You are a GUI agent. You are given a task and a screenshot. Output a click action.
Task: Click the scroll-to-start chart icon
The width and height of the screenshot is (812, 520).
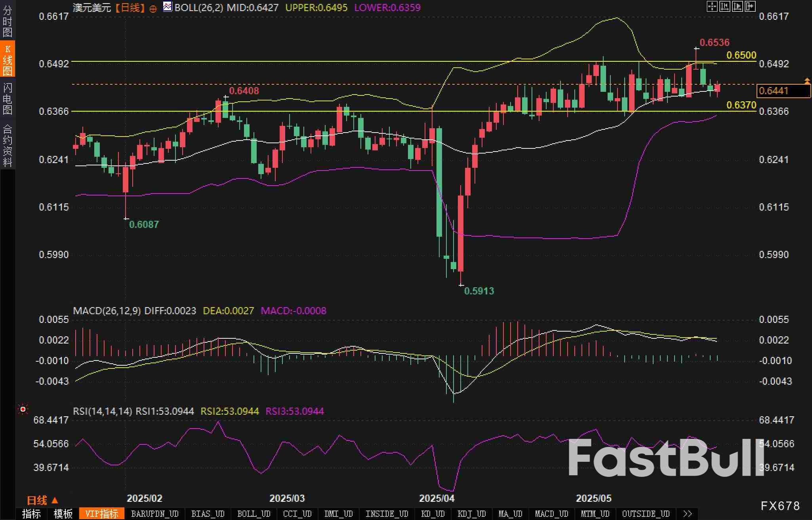724,6
